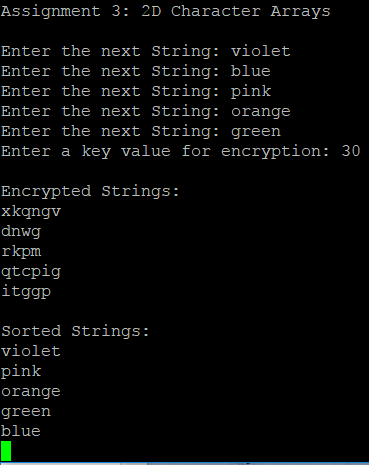
Task: Click the entered word 'green' after String prompt
Action: [x=256, y=132]
